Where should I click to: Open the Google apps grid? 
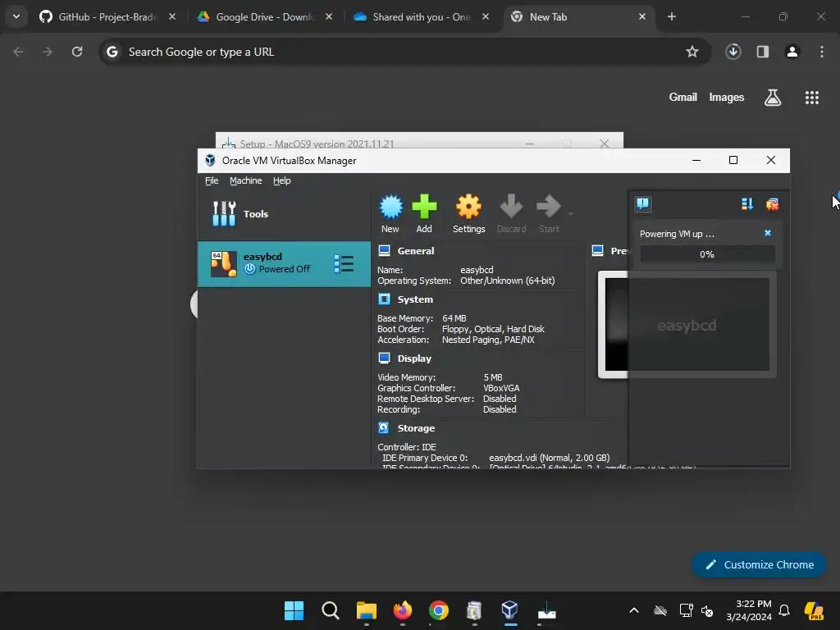(812, 98)
